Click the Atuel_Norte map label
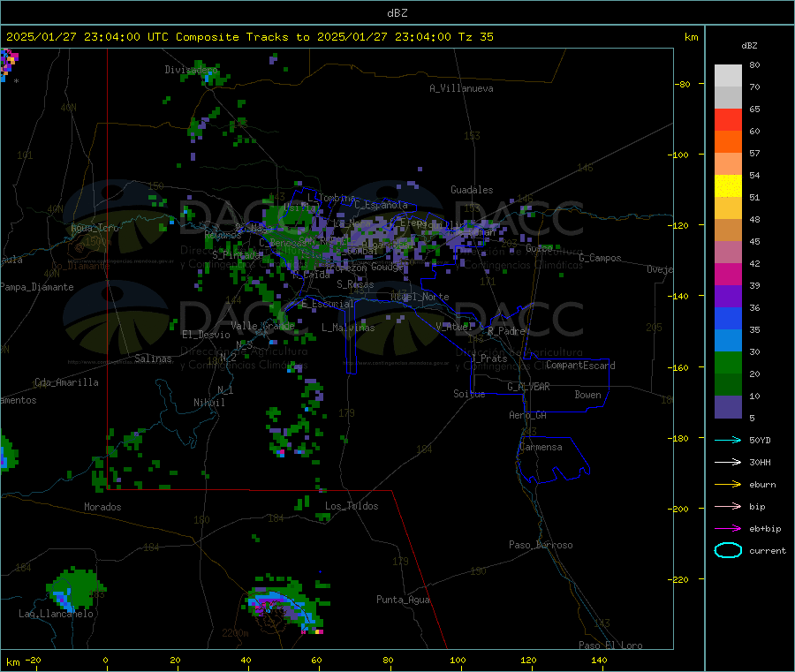Screen dimensions: 795x672 pos(420,297)
